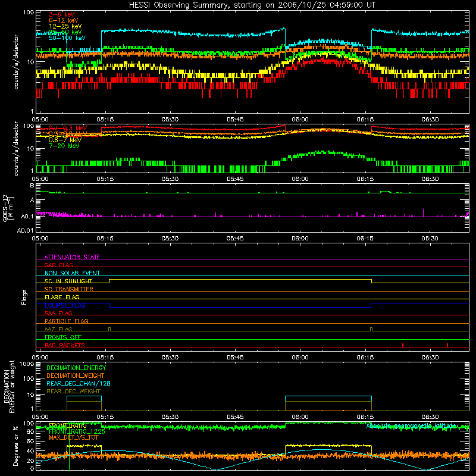
Task: Click the orange 6-12 keV legend label
Action: [64, 20]
